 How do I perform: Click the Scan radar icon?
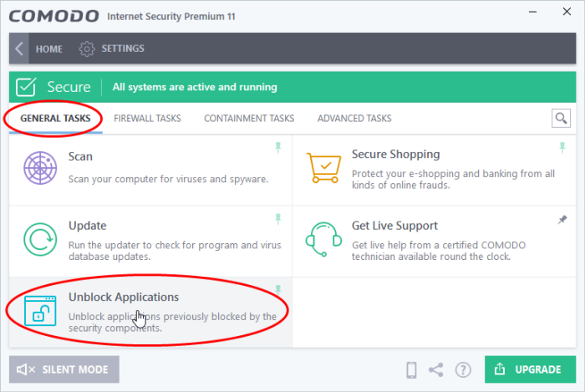point(40,168)
